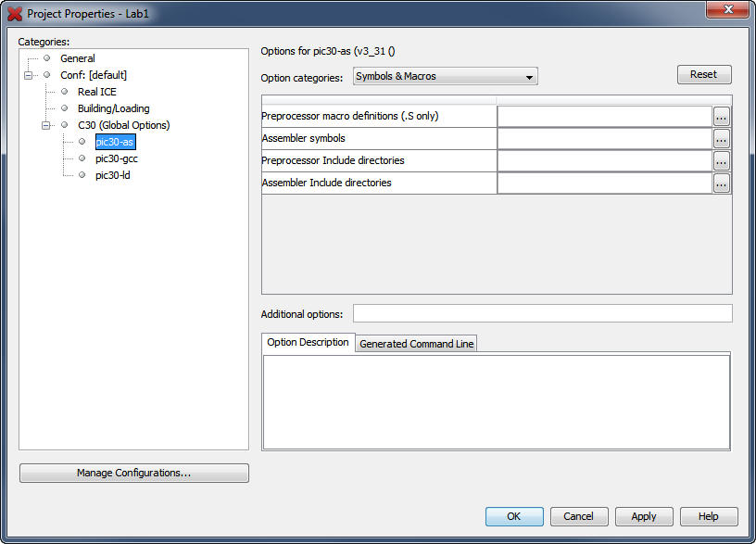Click the General category node icon

[x=45, y=57]
